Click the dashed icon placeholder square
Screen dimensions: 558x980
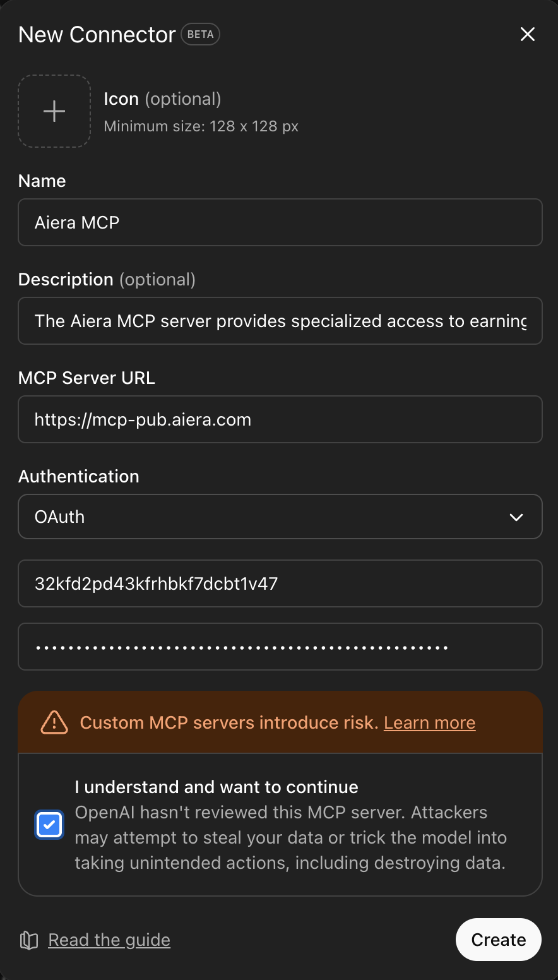[x=54, y=111]
